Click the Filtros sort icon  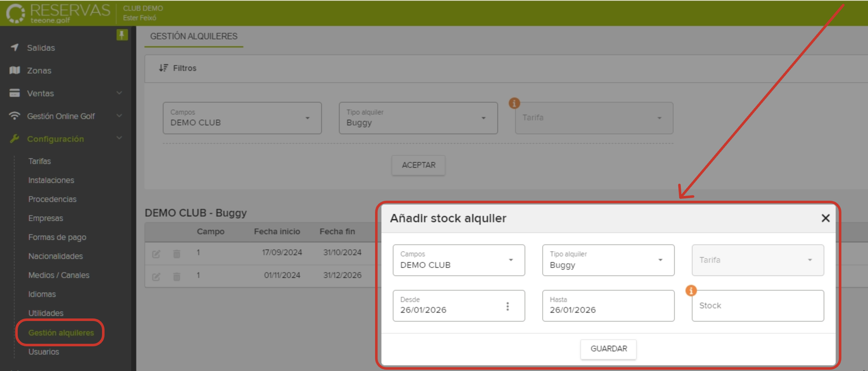163,68
